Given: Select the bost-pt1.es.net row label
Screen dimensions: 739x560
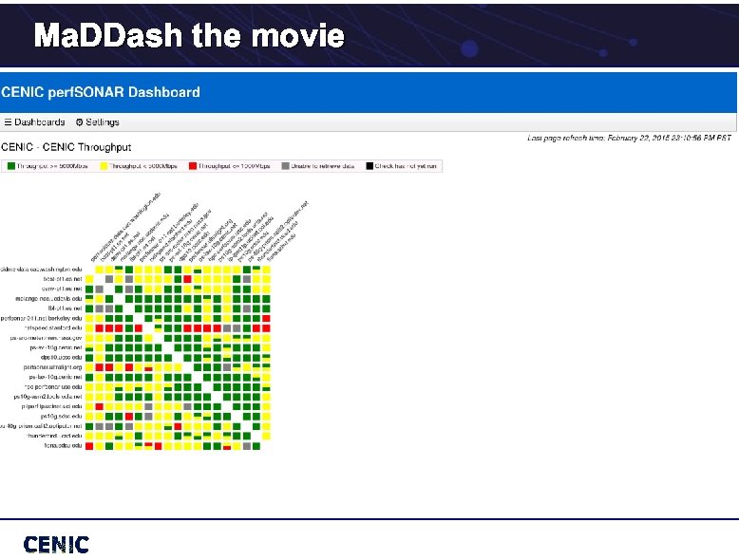Looking at the screenshot, I should click(x=62, y=279).
